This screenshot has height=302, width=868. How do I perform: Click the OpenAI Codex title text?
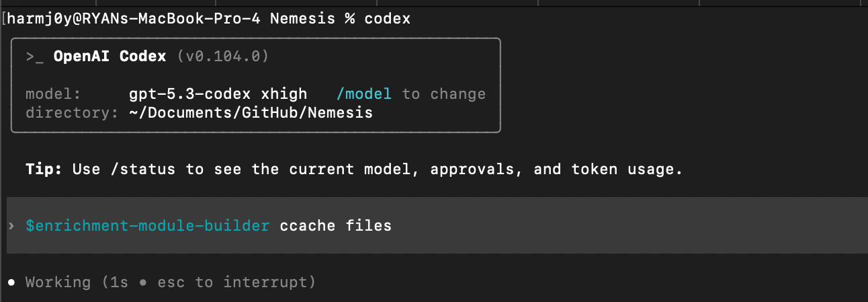click(110, 56)
